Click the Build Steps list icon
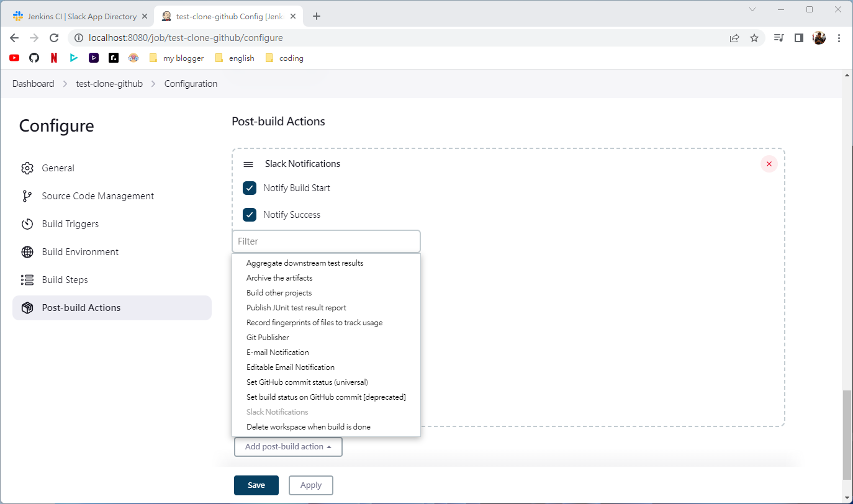This screenshot has height=504, width=853. coord(27,280)
